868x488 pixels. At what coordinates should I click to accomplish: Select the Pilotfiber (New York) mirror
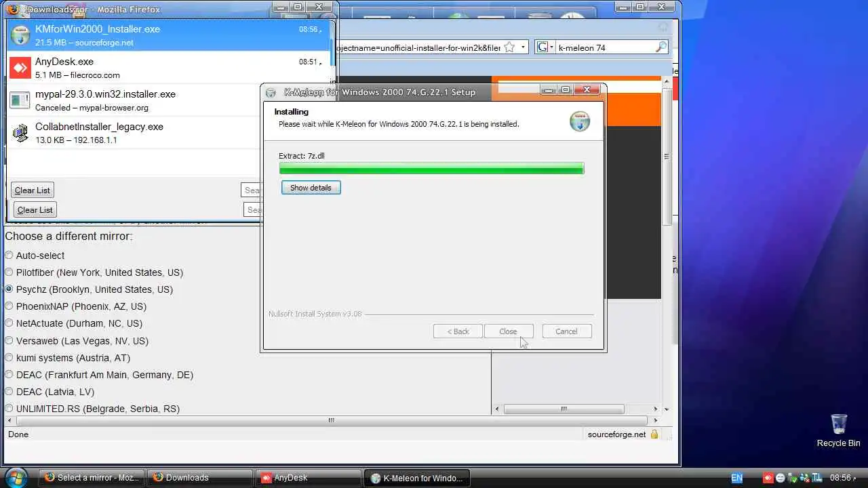click(x=9, y=272)
